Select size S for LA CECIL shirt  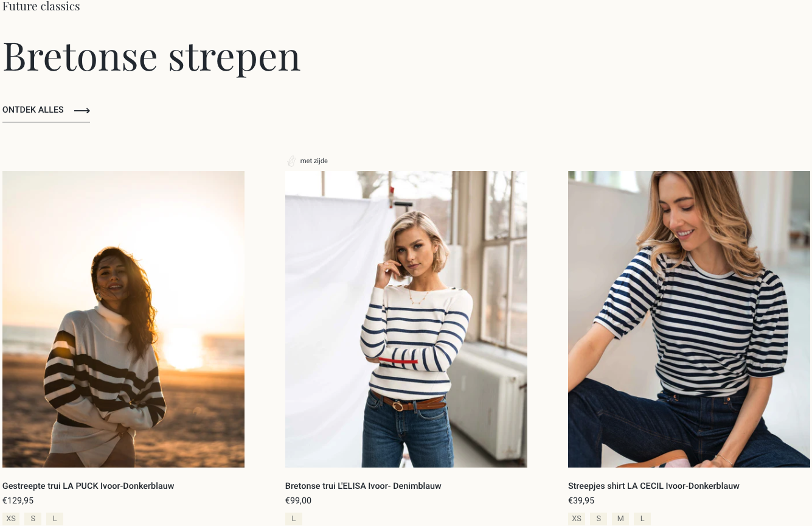[599, 519]
